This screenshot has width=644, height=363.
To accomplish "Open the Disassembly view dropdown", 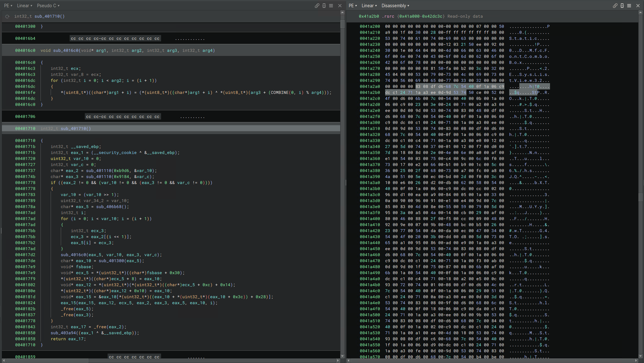I will pos(394,6).
